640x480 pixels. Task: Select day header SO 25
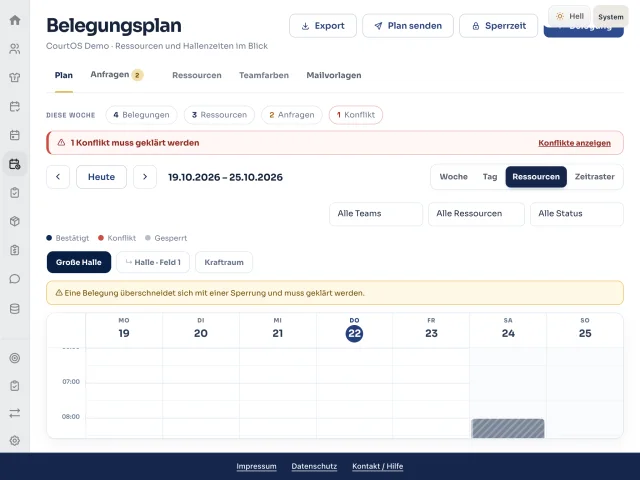(x=585, y=329)
